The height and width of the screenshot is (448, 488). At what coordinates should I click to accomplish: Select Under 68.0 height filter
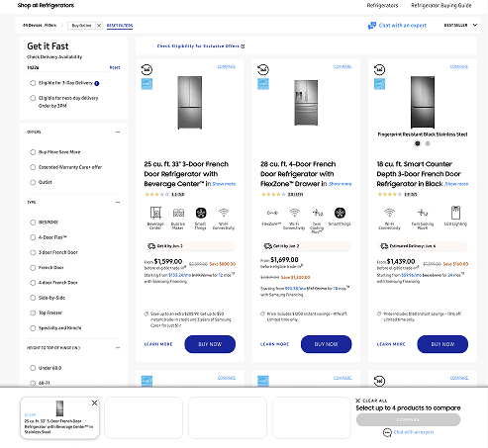(33, 368)
